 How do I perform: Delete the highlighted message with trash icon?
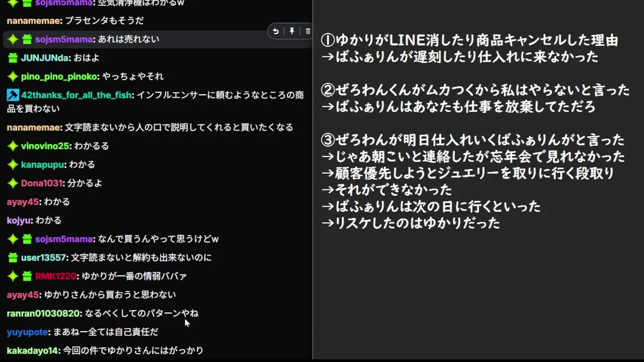point(308,31)
